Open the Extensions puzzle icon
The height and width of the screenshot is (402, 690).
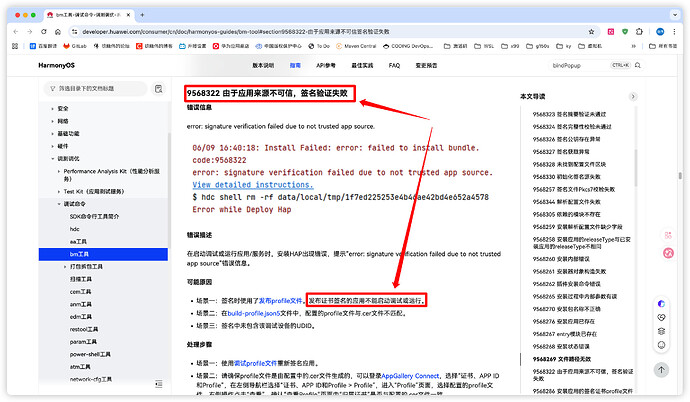pos(639,32)
